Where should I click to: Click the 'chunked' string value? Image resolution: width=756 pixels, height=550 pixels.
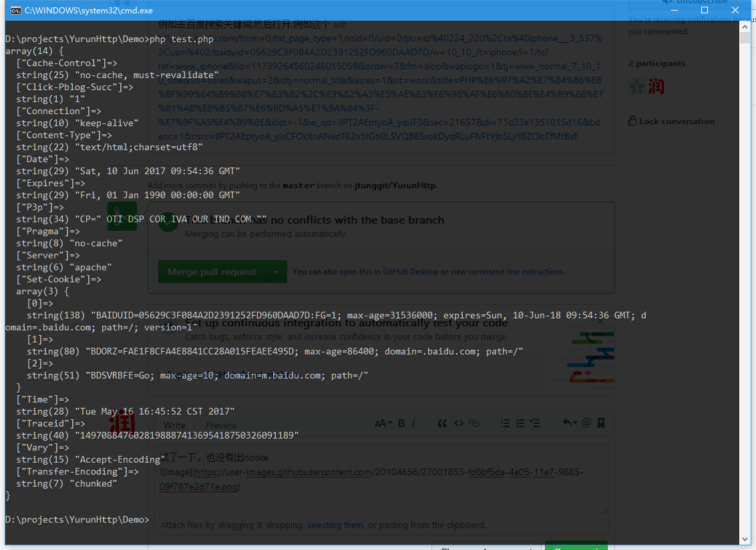(x=93, y=484)
